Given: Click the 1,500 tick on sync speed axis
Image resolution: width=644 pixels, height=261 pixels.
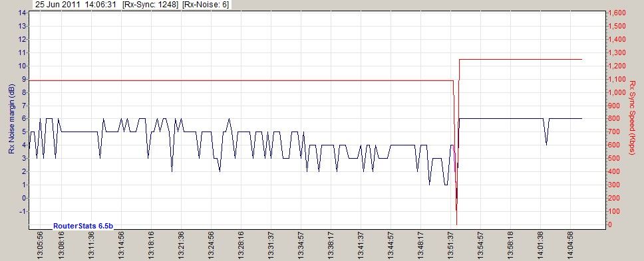Looking at the screenshot, I should point(617,26).
